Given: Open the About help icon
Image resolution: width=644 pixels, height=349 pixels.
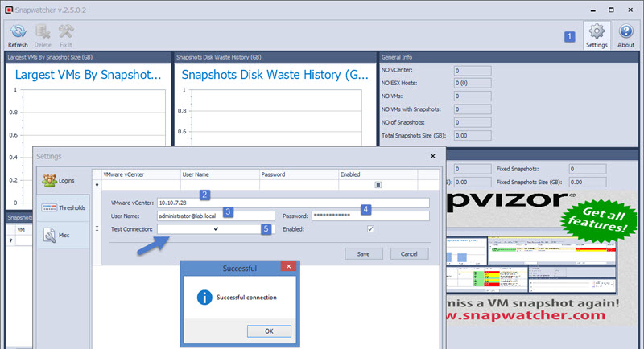Looking at the screenshot, I should (626, 35).
